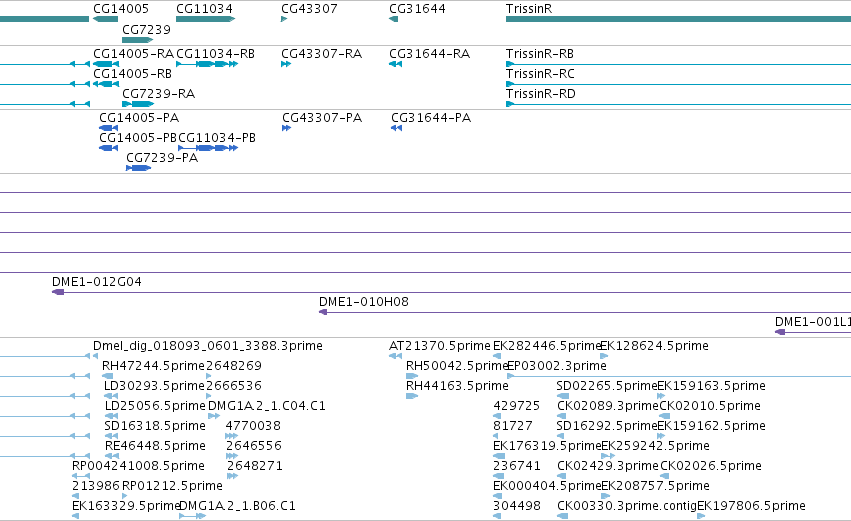This screenshot has height=521, width=851.
Task: Click the CG7239-PA protein glyph
Action: point(138,168)
